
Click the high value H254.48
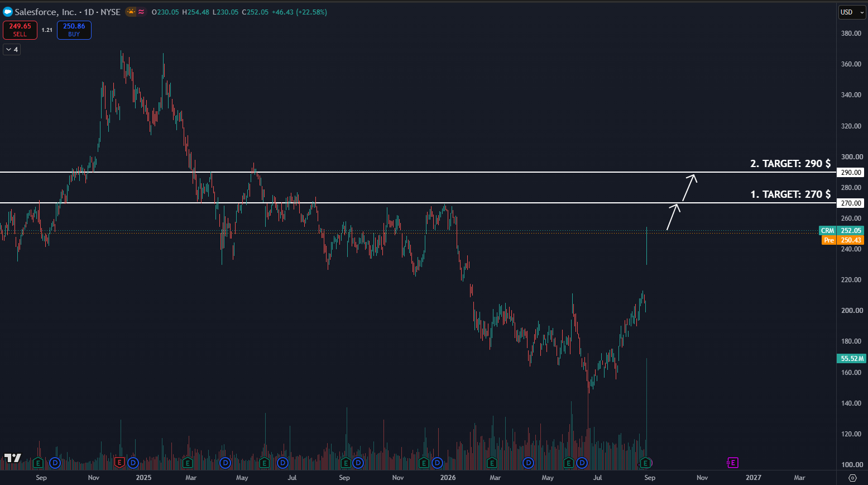196,12
